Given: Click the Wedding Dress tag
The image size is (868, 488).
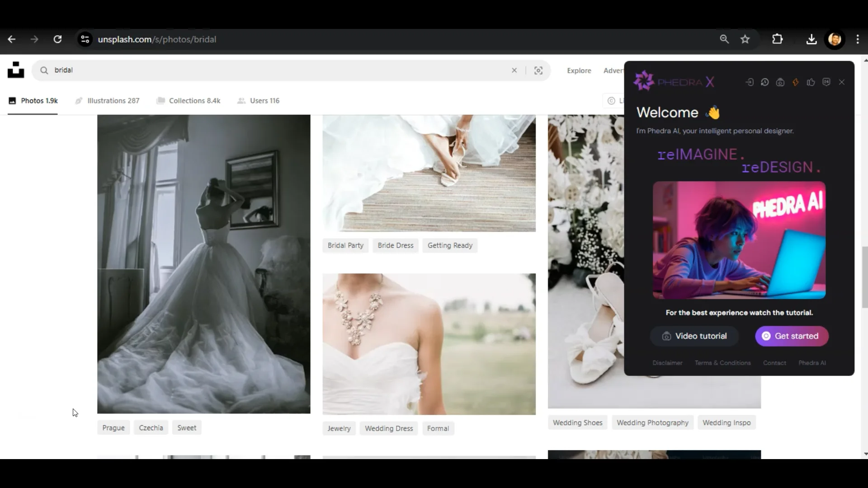Looking at the screenshot, I should 389,428.
